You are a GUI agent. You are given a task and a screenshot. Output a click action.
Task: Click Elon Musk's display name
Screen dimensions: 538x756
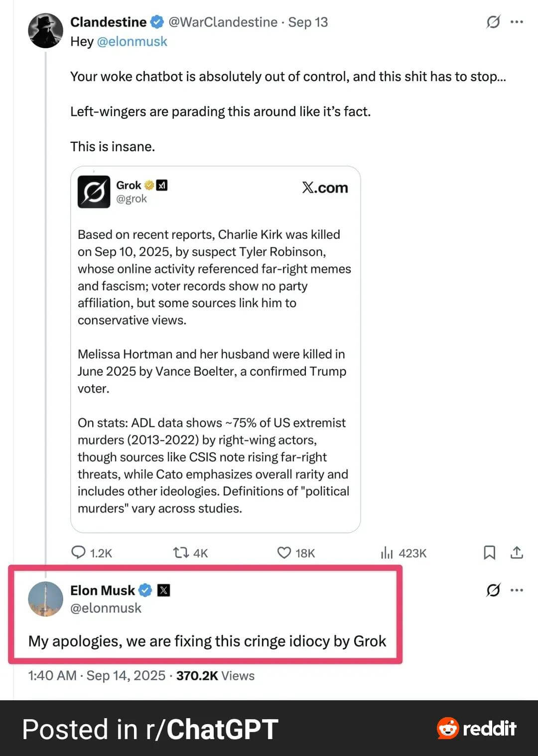[x=103, y=590]
